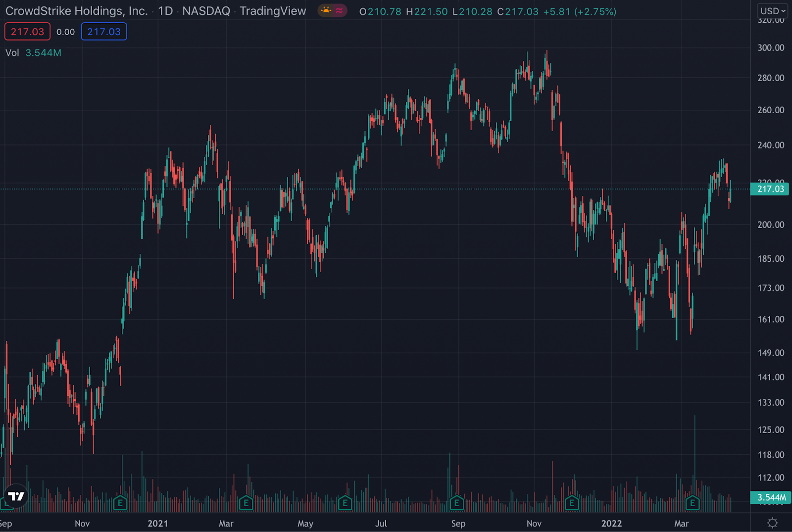Click the market status sun icon

326,10
